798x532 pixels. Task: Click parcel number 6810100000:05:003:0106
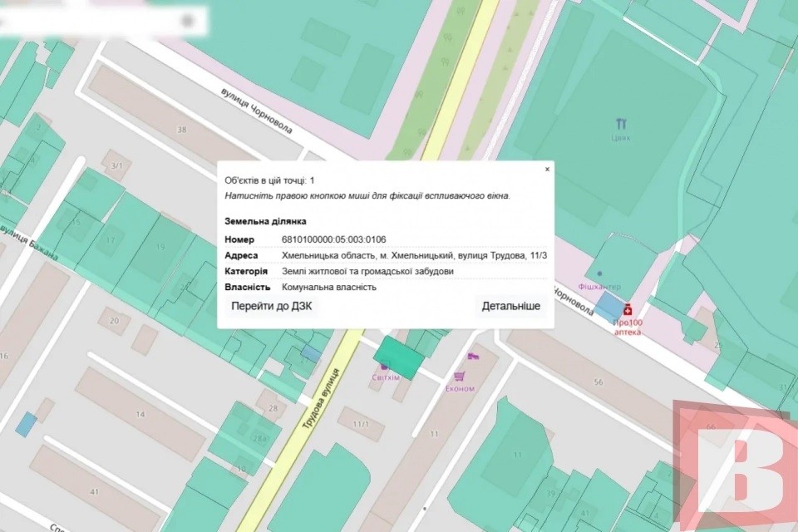(335, 239)
